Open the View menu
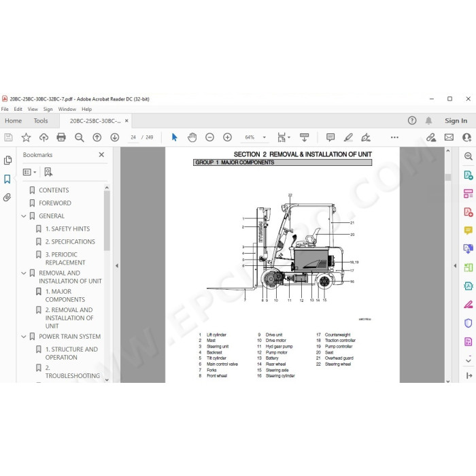The image size is (476, 476). click(33, 109)
